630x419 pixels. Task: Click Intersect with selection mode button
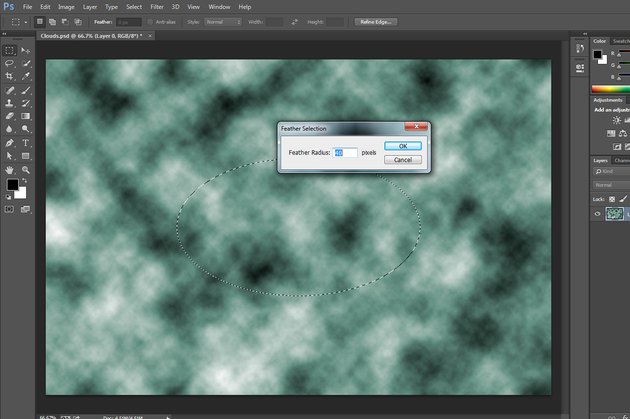[78, 22]
